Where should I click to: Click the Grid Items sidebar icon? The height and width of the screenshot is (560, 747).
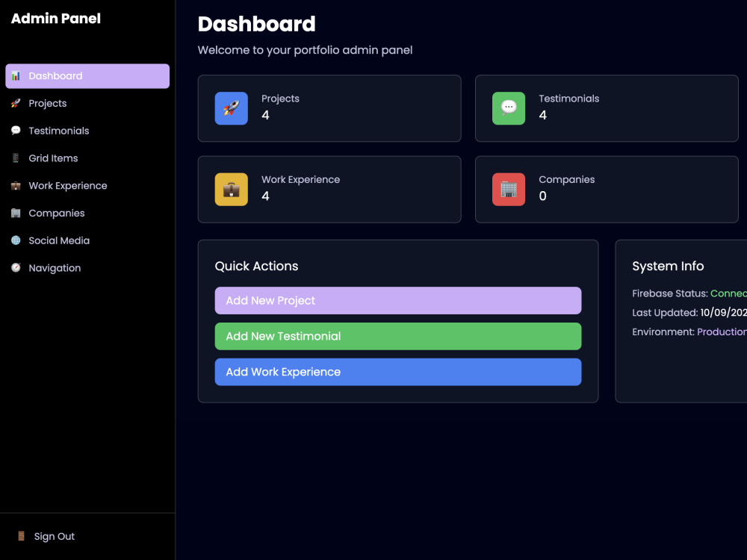[x=16, y=158]
